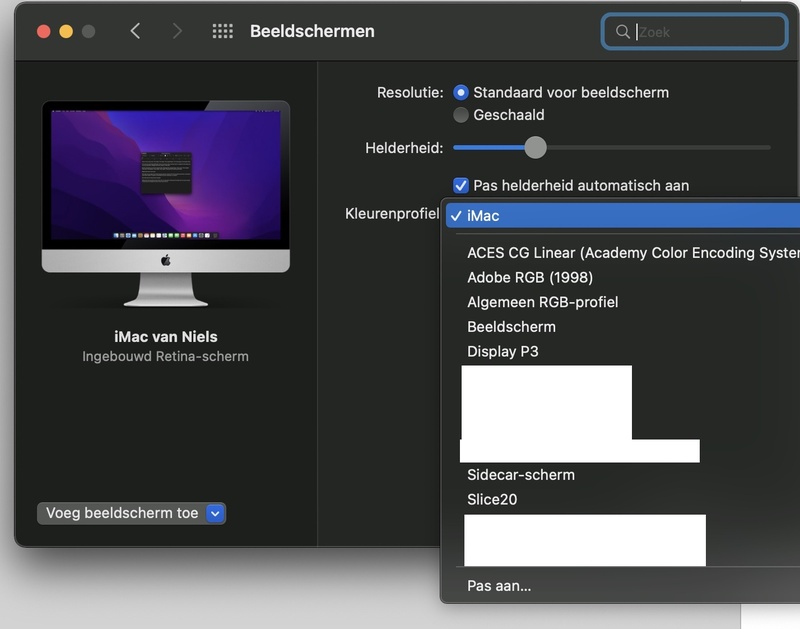The image size is (800, 629).
Task: Select Geschaald resolution option
Action: click(x=461, y=115)
